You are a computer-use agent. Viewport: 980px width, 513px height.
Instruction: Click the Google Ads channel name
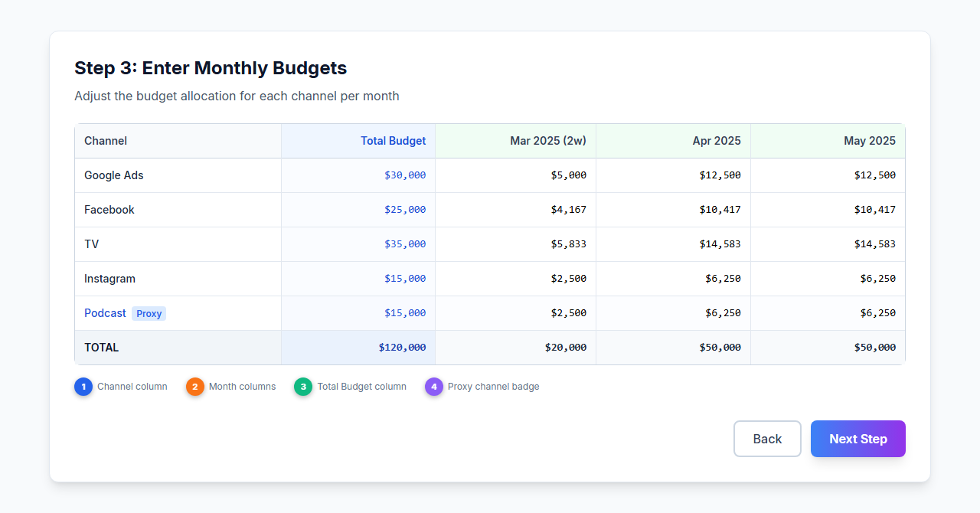coord(114,175)
